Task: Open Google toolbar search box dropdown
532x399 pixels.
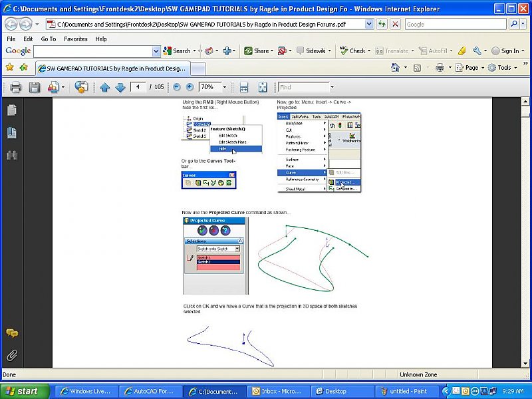Action: pyautogui.click(x=156, y=51)
